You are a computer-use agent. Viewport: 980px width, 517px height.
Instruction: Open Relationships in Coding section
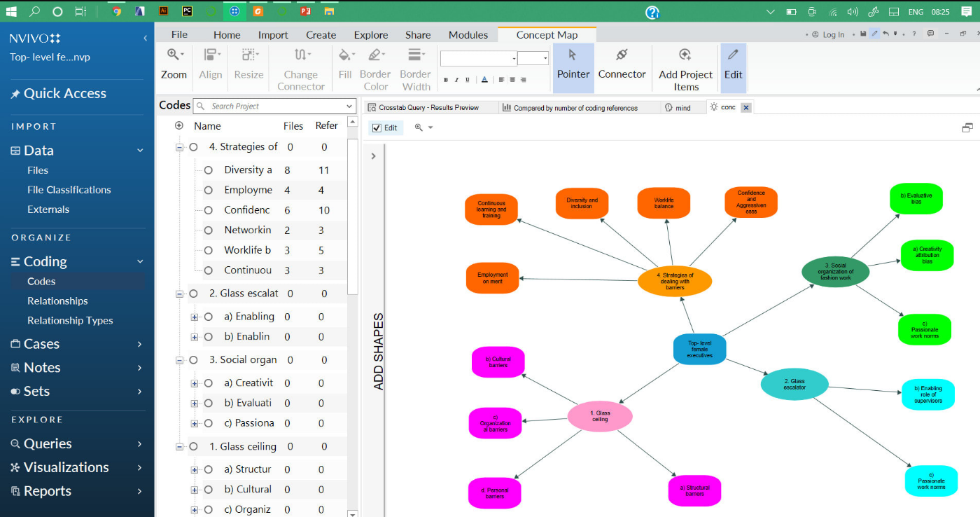tap(57, 301)
